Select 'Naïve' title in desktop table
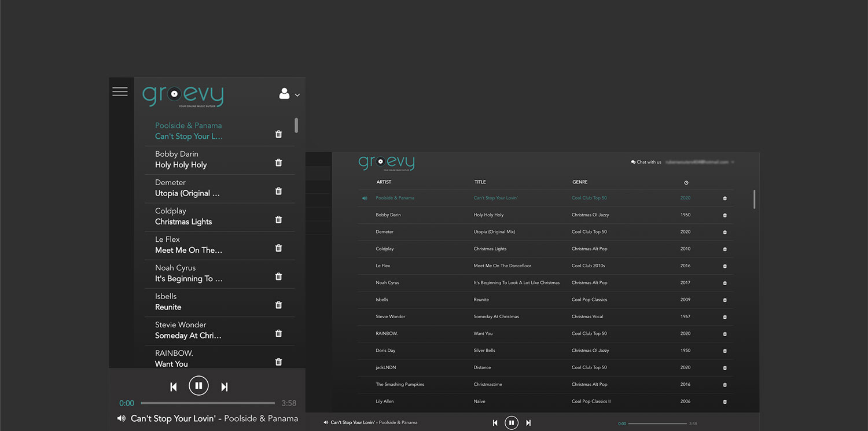868x431 pixels. (x=479, y=401)
